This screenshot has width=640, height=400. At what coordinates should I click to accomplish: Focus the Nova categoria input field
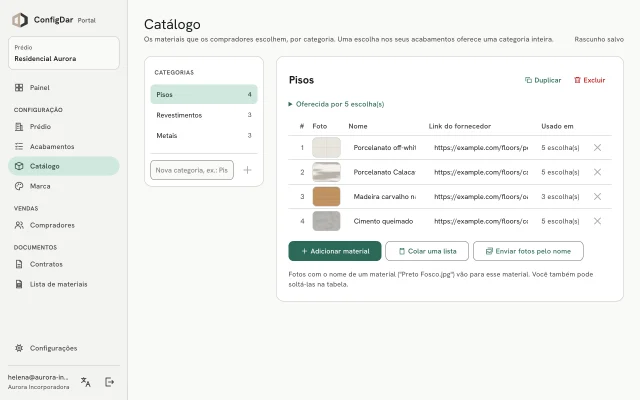(192, 170)
